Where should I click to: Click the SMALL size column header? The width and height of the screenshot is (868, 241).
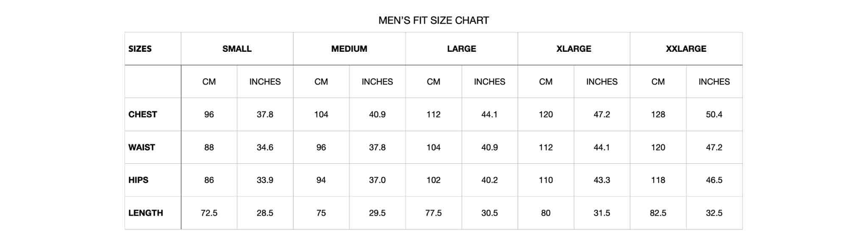pos(237,49)
